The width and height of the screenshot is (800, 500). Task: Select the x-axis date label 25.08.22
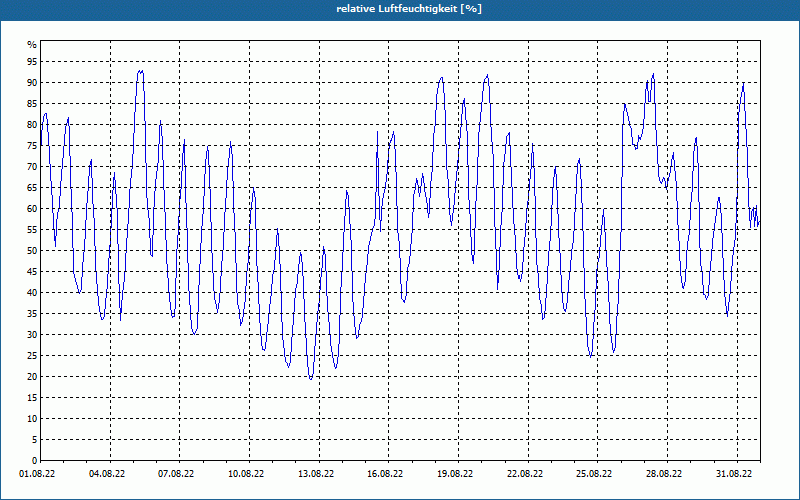594,474
